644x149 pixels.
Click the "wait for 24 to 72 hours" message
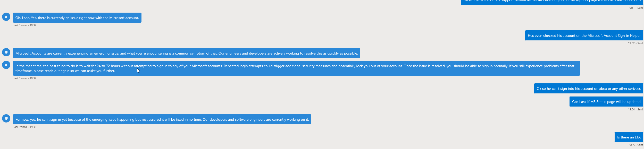[x=296, y=68]
